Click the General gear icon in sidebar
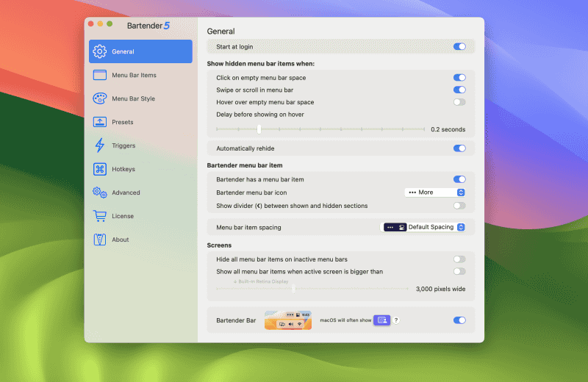 tap(100, 51)
